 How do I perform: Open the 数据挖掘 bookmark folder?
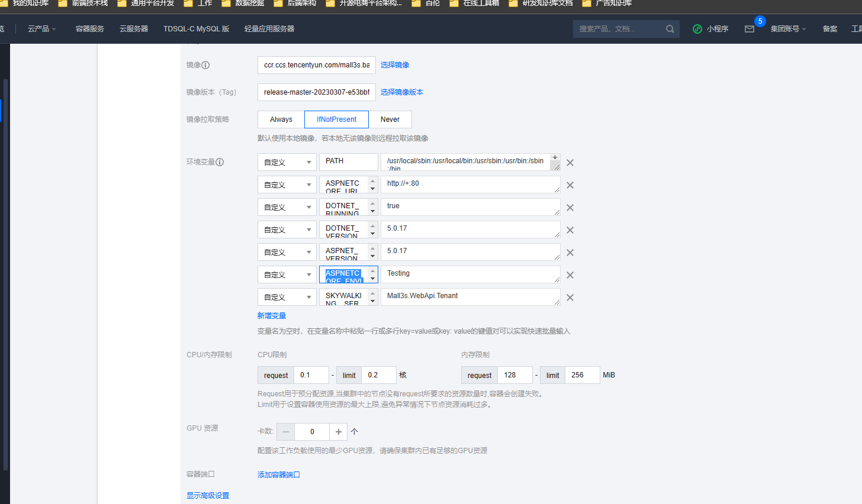(243, 3)
